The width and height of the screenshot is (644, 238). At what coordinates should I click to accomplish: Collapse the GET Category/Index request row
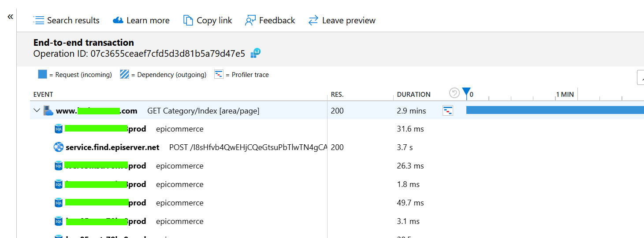(37, 110)
